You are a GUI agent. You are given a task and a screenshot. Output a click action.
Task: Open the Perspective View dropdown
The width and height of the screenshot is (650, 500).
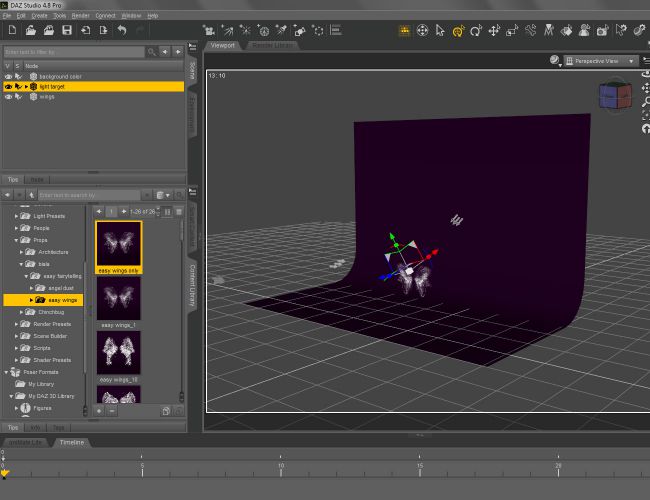602,61
